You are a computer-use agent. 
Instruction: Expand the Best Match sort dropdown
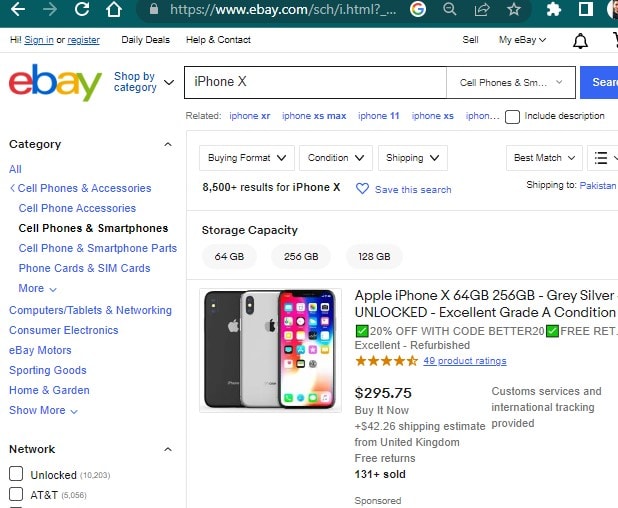[x=544, y=158]
